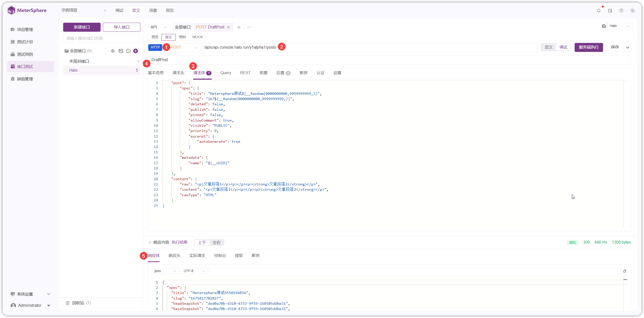Set response layout to 上下
Viewport: 644px width, 318px height.
click(x=202, y=243)
